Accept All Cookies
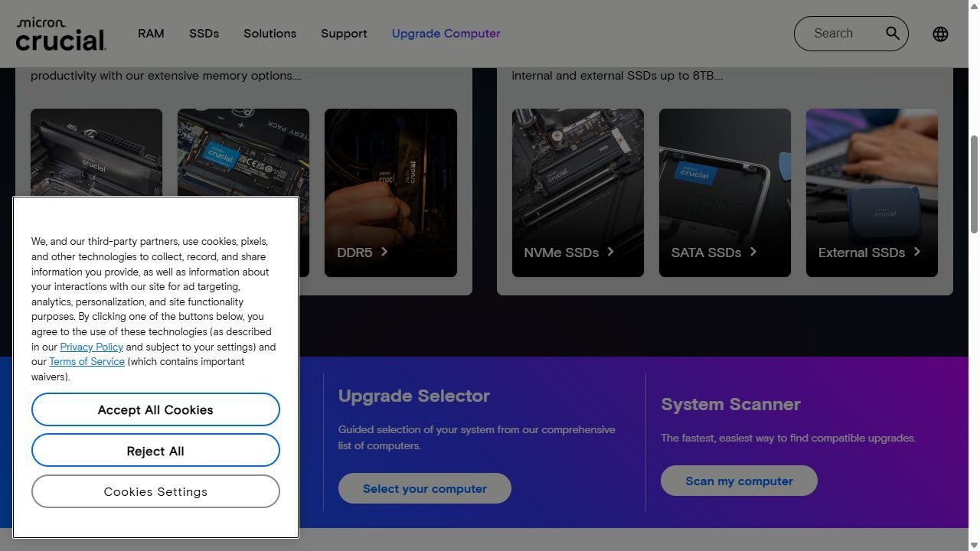The width and height of the screenshot is (980, 551). pos(155,409)
